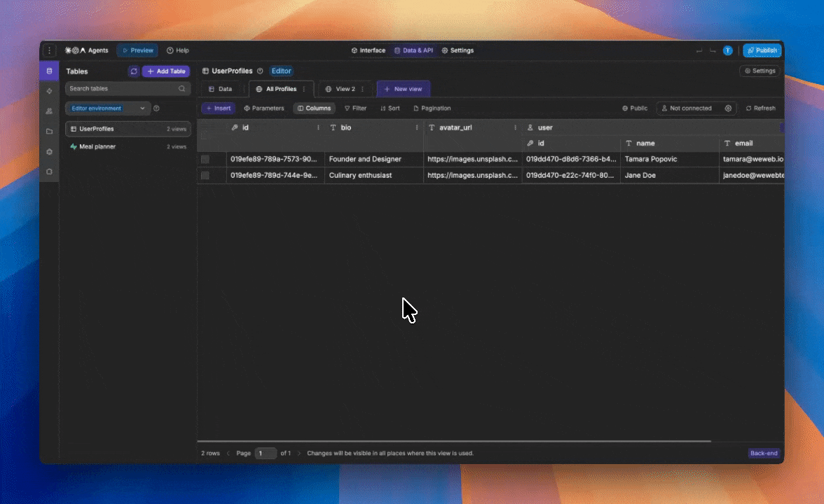
Task: Click the info icon next to UserProfiles title
Action: (x=260, y=71)
